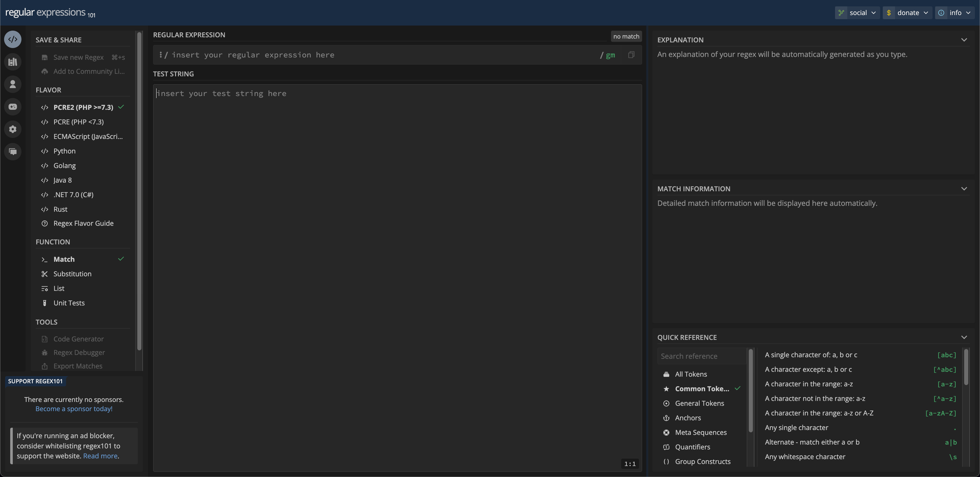This screenshot has width=980, height=477.
Task: Select the Python flavor
Action: pos(64,151)
